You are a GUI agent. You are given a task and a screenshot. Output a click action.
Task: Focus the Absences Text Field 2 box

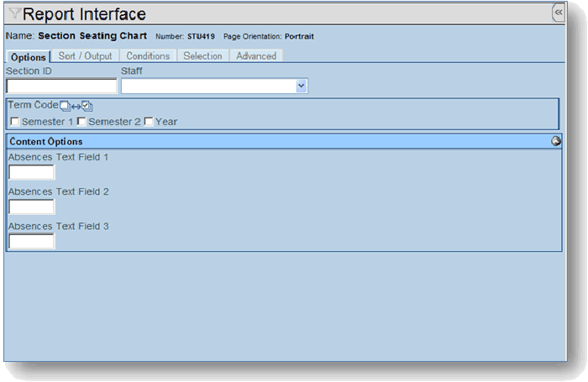[x=32, y=207]
